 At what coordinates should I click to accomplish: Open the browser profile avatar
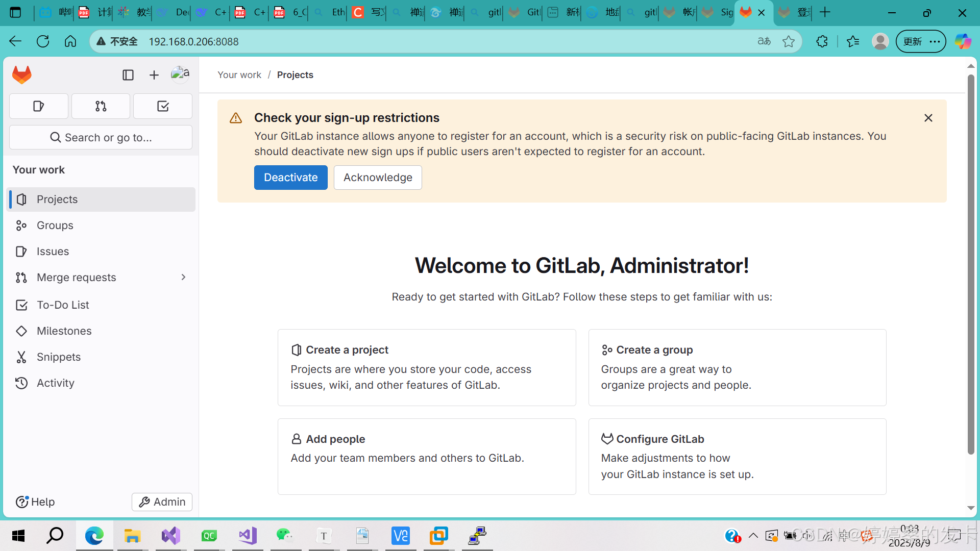tap(880, 41)
